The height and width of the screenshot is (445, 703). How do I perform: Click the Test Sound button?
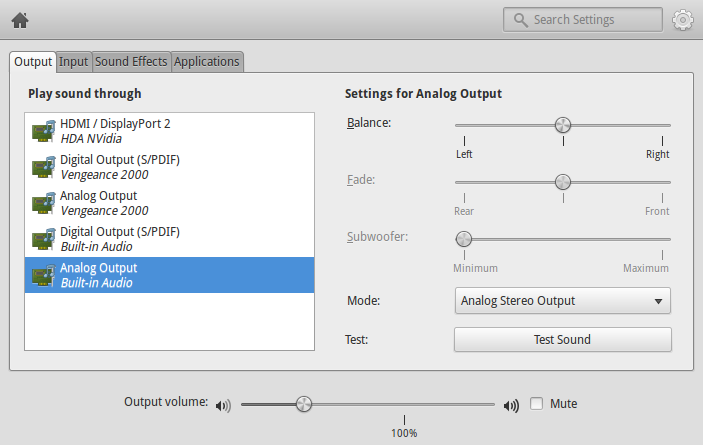point(563,340)
